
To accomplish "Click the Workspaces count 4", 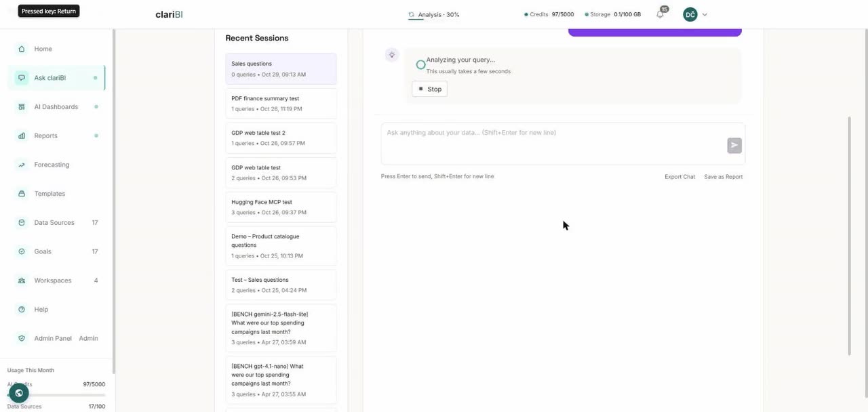I will click(96, 281).
